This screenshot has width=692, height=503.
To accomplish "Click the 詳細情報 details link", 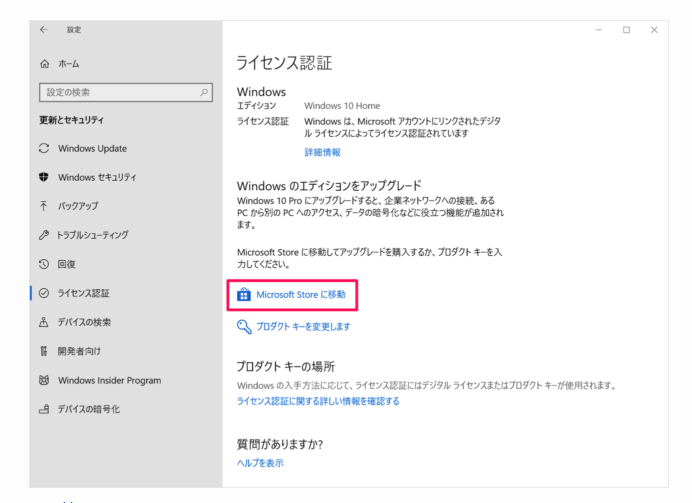I will point(322,152).
